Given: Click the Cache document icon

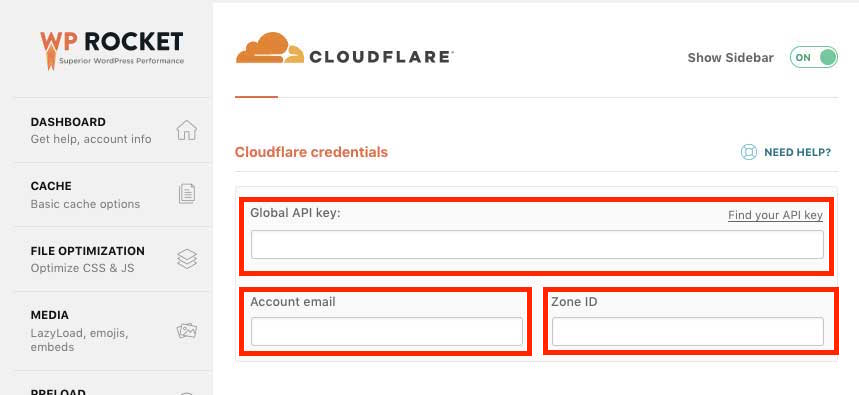Looking at the screenshot, I should pos(187,194).
